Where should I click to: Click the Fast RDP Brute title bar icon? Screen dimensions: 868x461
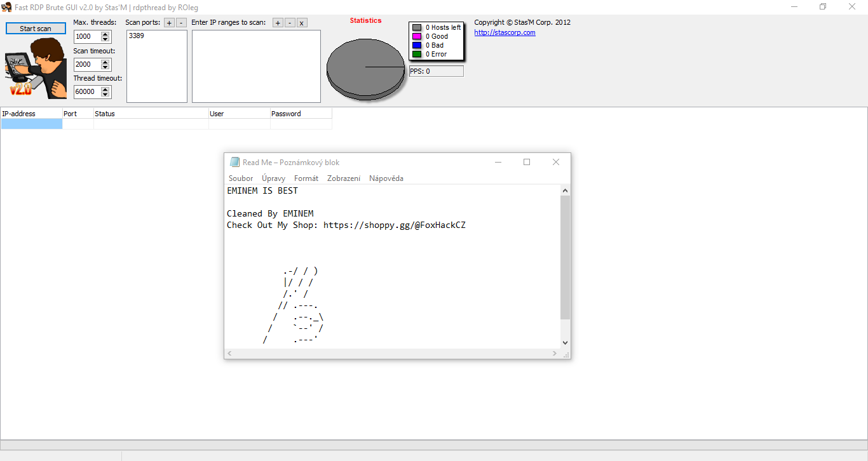click(7, 7)
